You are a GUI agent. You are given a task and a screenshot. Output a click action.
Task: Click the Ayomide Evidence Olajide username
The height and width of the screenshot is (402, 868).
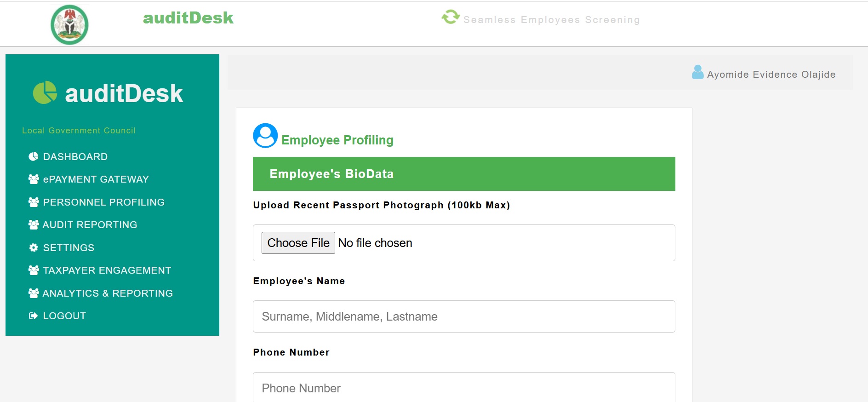(x=771, y=75)
